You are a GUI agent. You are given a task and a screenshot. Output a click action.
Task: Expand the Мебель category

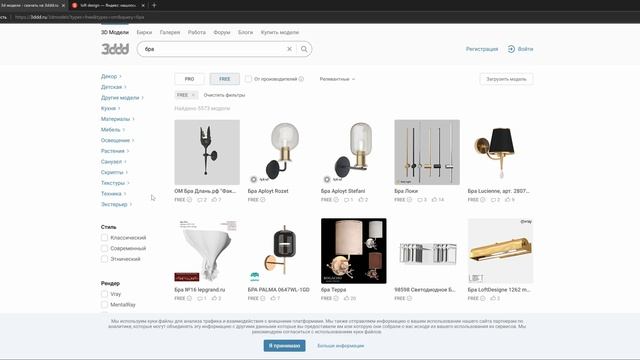(113, 129)
